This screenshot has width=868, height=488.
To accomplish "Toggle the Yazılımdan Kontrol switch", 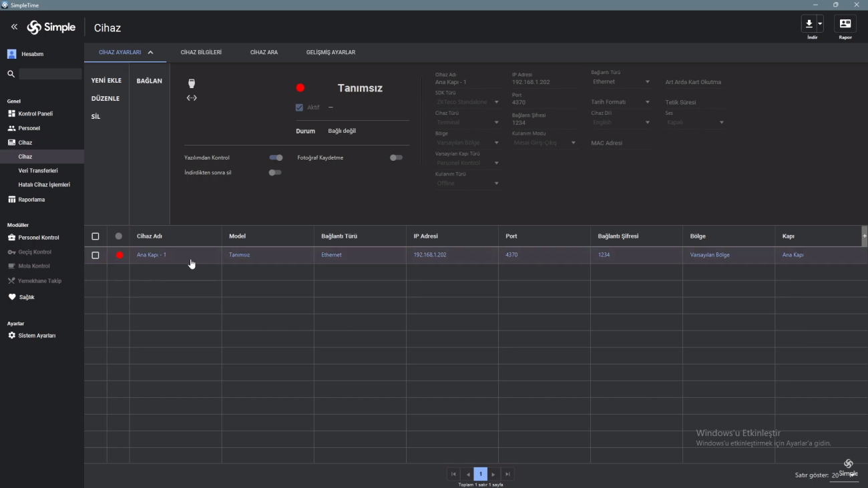I will 276,158.
